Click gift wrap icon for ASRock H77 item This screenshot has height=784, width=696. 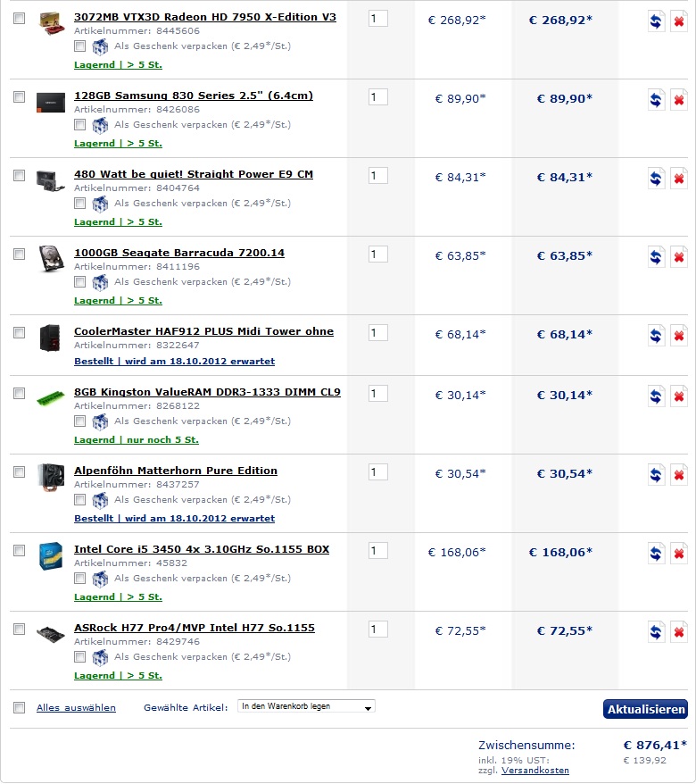[x=100, y=657]
